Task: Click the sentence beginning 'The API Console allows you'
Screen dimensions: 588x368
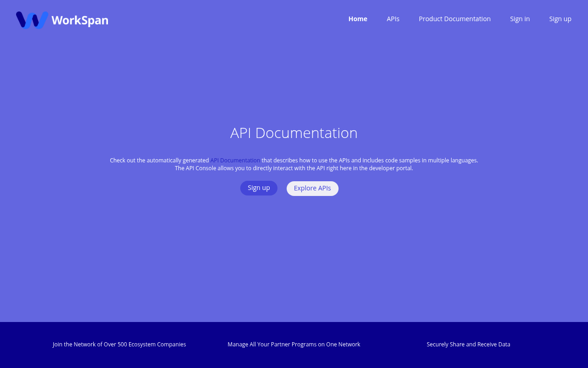Action: tap(294, 168)
